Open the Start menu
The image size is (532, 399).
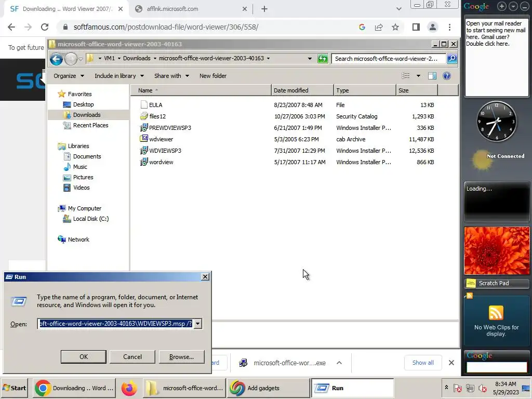pyautogui.click(x=15, y=388)
